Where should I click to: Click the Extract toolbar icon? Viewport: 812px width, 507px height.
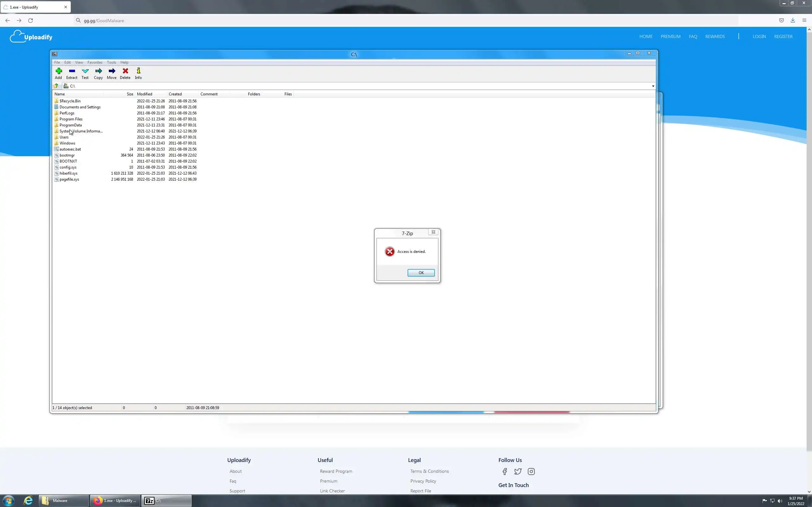click(72, 73)
